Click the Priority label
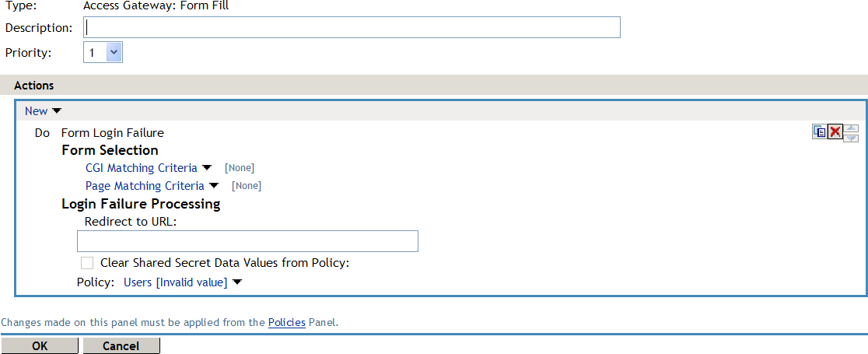The height and width of the screenshot is (354, 868). pos(28,53)
